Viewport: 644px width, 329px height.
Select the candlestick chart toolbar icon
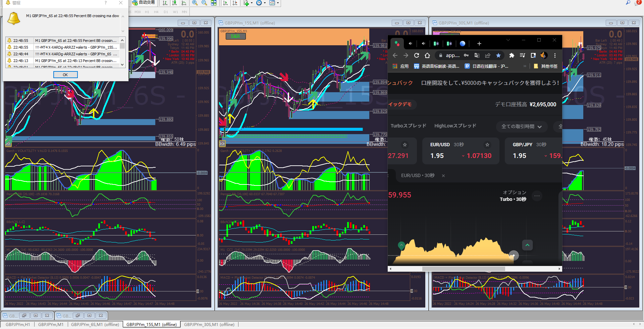174,3
